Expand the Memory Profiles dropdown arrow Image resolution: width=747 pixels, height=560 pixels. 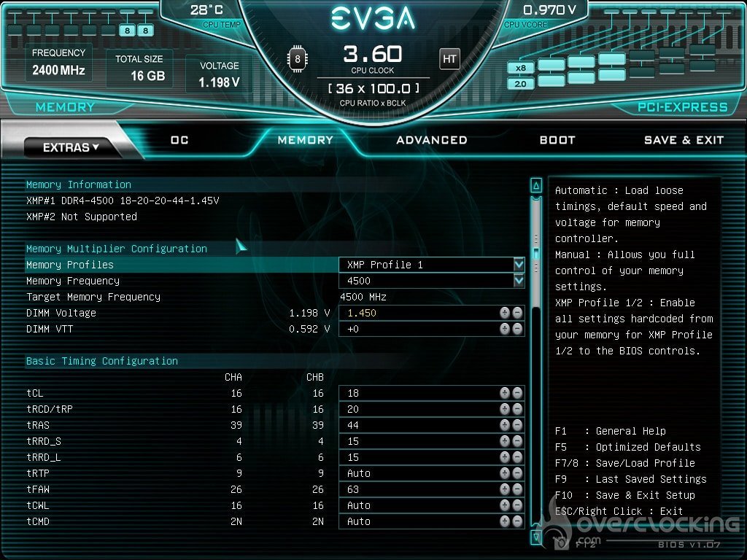click(519, 265)
